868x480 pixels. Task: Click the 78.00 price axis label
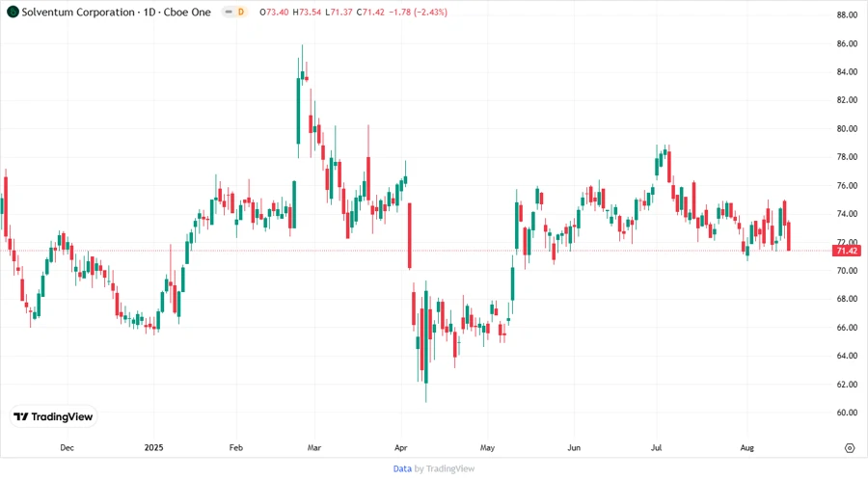tap(847, 157)
